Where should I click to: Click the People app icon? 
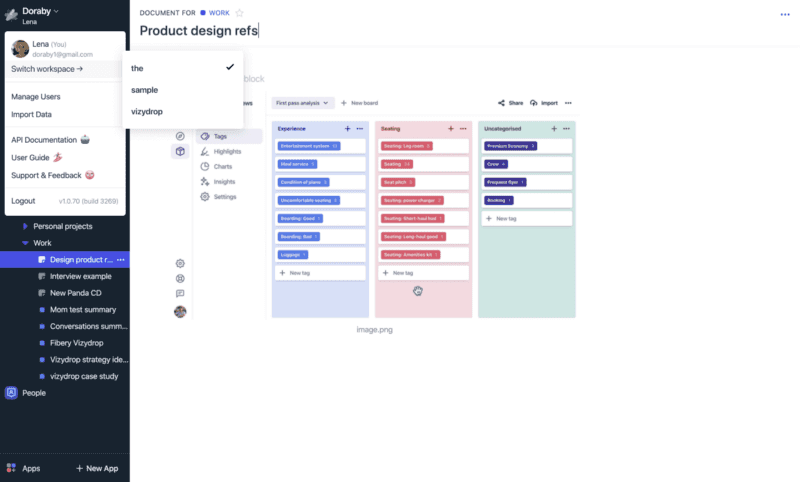point(11,393)
